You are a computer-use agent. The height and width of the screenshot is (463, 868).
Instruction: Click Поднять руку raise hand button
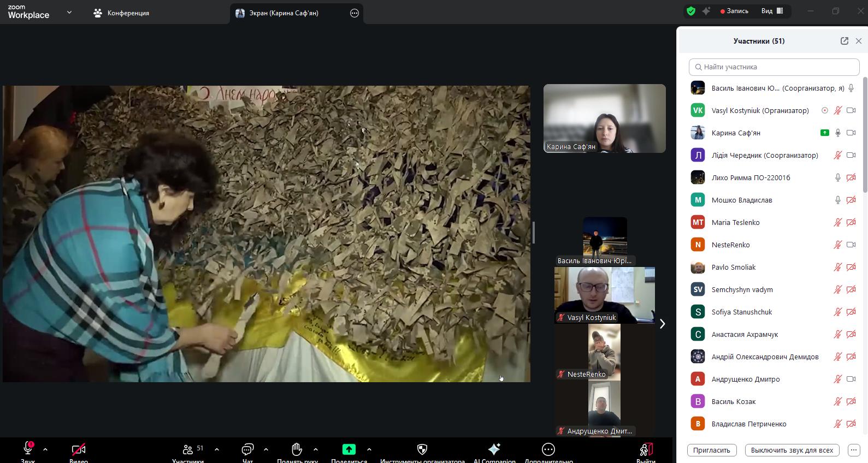[x=297, y=452]
